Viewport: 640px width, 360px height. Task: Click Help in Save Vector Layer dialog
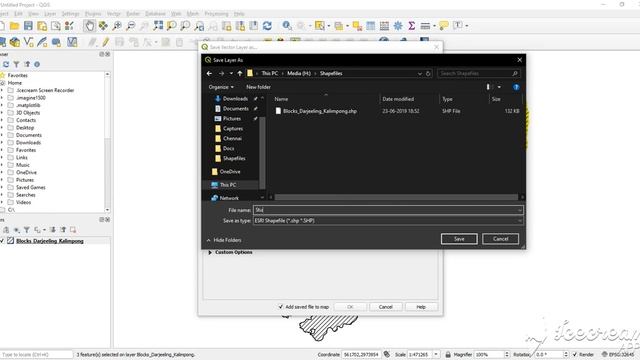[421, 307]
